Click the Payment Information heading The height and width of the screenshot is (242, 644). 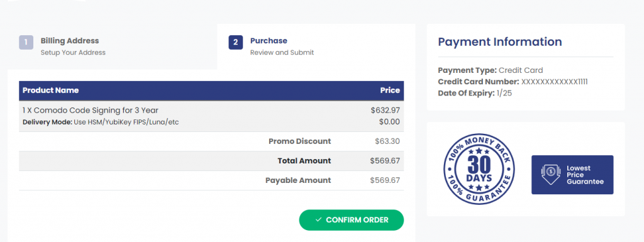pyautogui.click(x=500, y=41)
